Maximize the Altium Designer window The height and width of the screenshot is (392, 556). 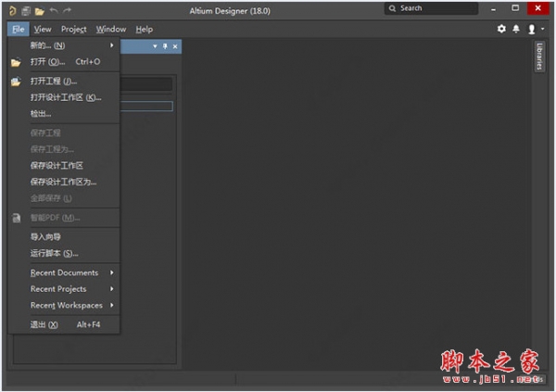pyautogui.click(x=515, y=8)
